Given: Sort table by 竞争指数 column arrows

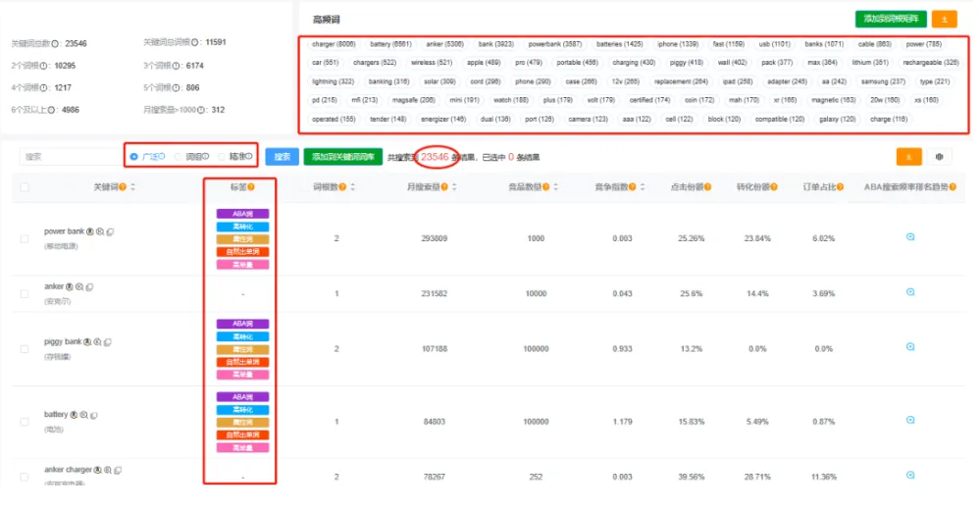Looking at the screenshot, I should coord(643,187).
